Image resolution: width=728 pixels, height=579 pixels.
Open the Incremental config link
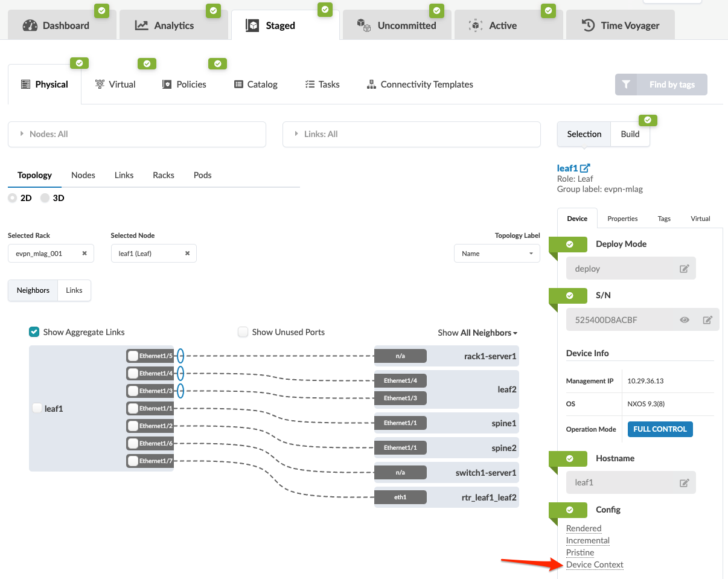[588, 540]
